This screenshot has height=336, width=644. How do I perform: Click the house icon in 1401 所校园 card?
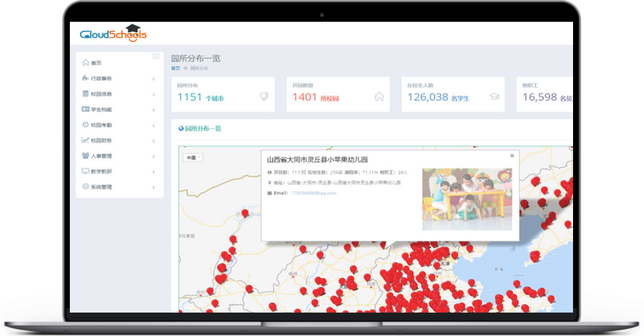click(379, 97)
